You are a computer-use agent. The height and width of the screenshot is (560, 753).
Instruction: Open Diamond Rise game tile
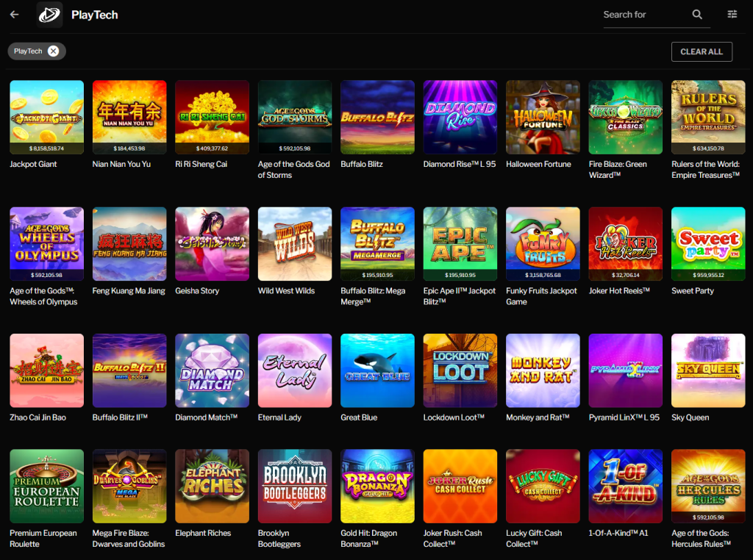pyautogui.click(x=460, y=117)
